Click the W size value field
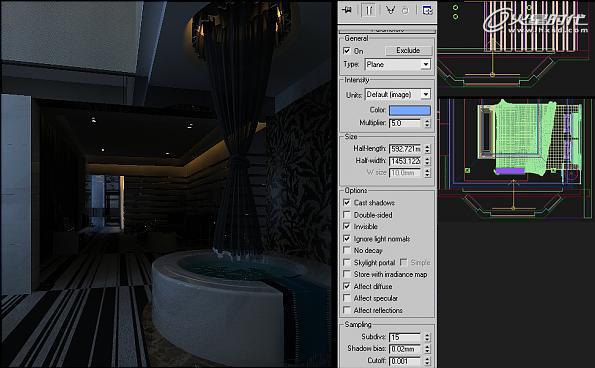 pyautogui.click(x=405, y=173)
